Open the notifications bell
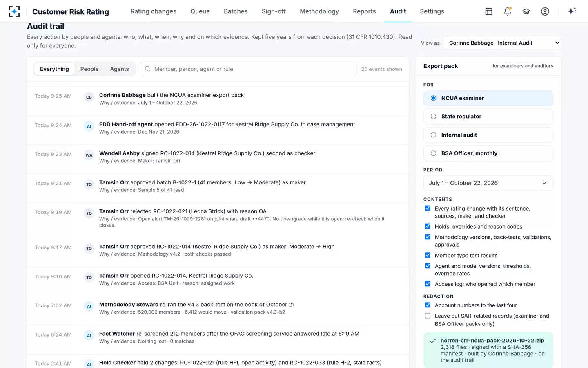Viewport: 588px width, 368px height. click(508, 11)
